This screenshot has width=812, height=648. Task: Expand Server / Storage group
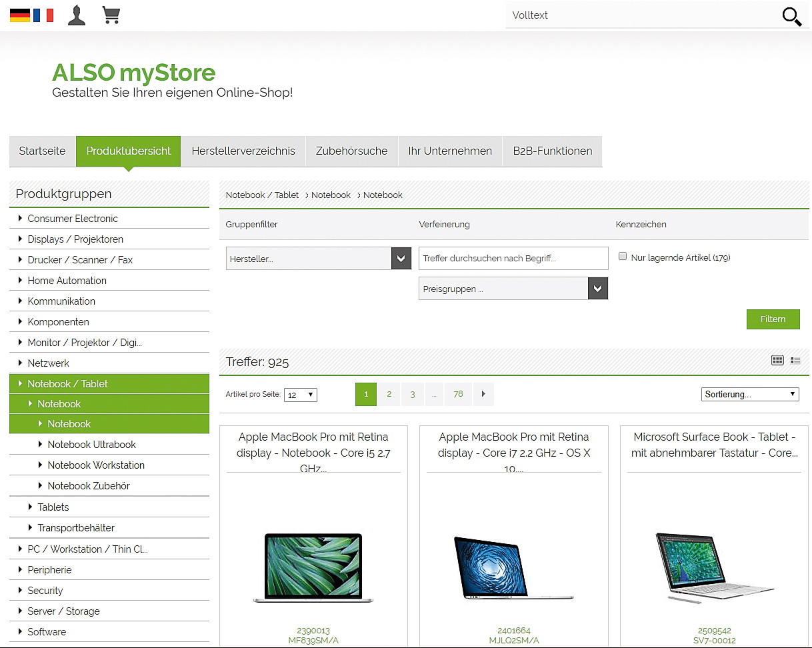tap(109, 611)
